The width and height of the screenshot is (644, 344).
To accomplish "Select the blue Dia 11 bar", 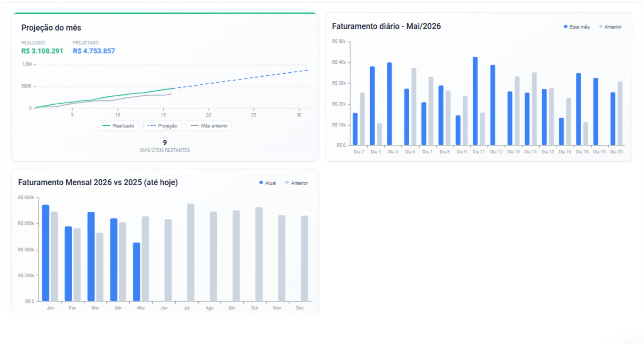I will 475,101.
